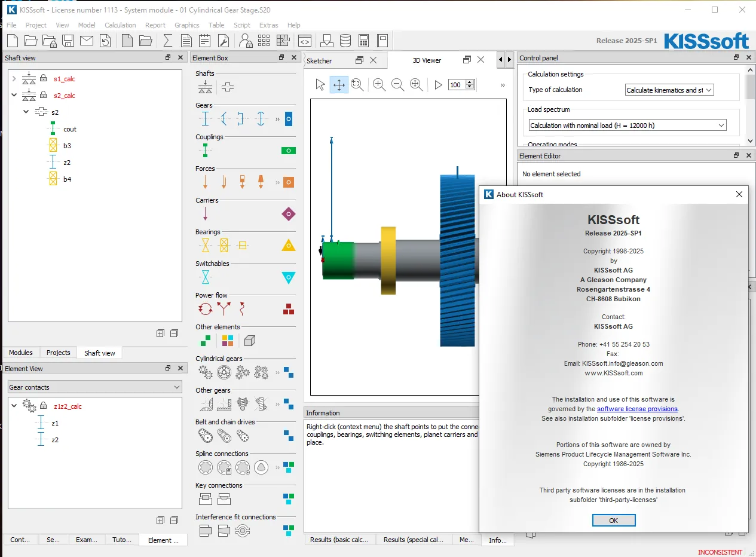Click zoom out magnifier in 3D Viewer
This screenshot has width=756, height=557.
[397, 85]
